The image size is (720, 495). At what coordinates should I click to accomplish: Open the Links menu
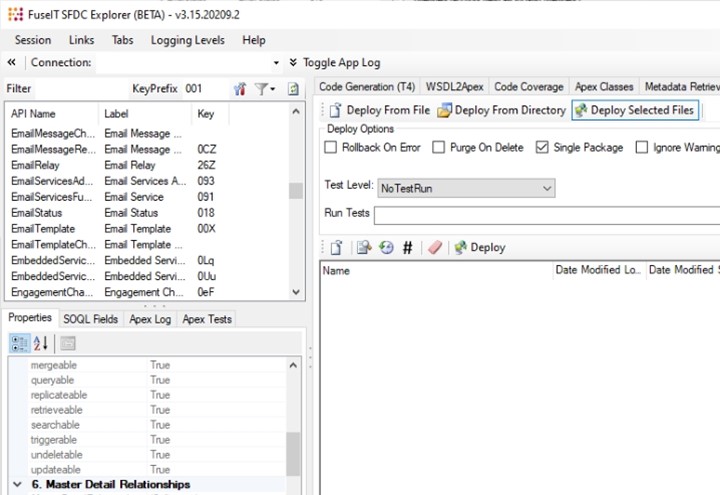[81, 40]
